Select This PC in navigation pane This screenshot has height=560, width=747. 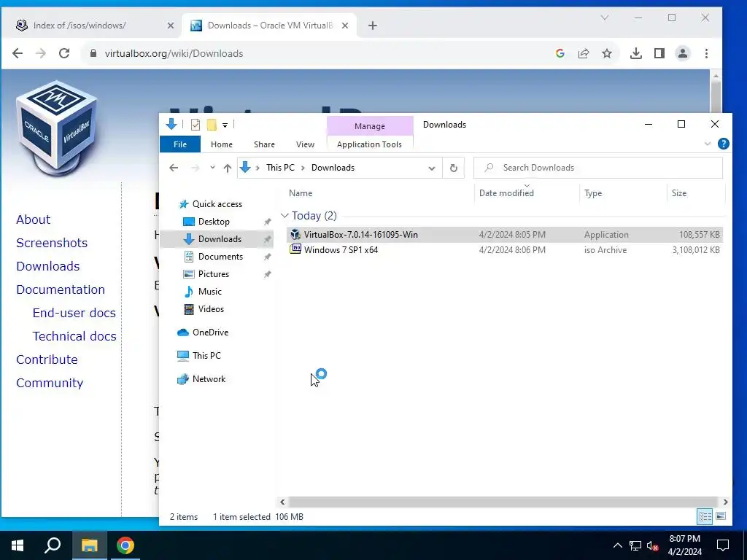point(206,356)
